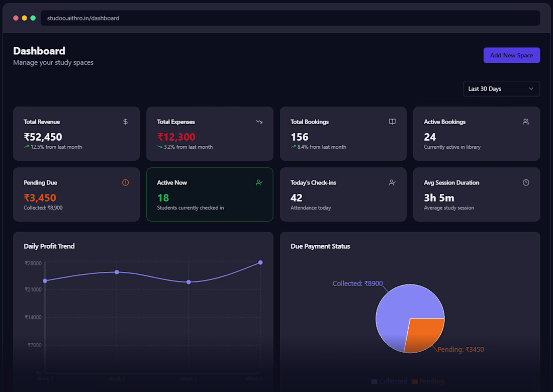Click the Due Payment Status heading
This screenshot has height=392, width=553.
point(320,246)
